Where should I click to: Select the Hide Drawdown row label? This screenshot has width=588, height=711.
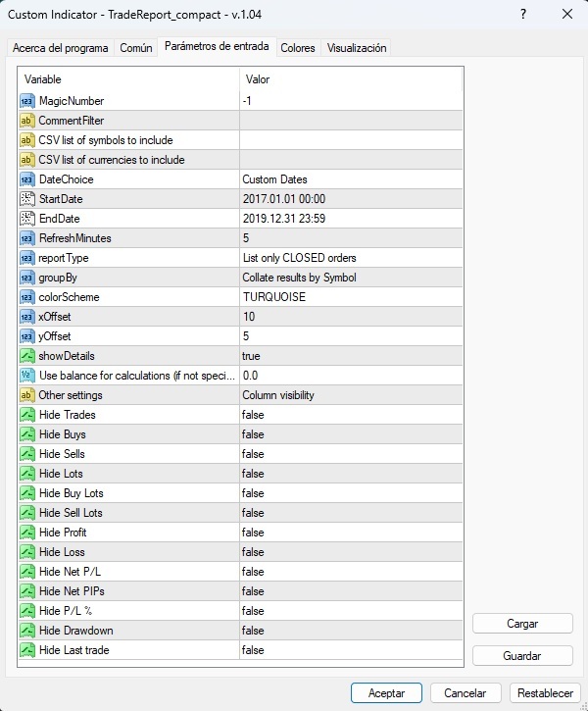(76, 631)
